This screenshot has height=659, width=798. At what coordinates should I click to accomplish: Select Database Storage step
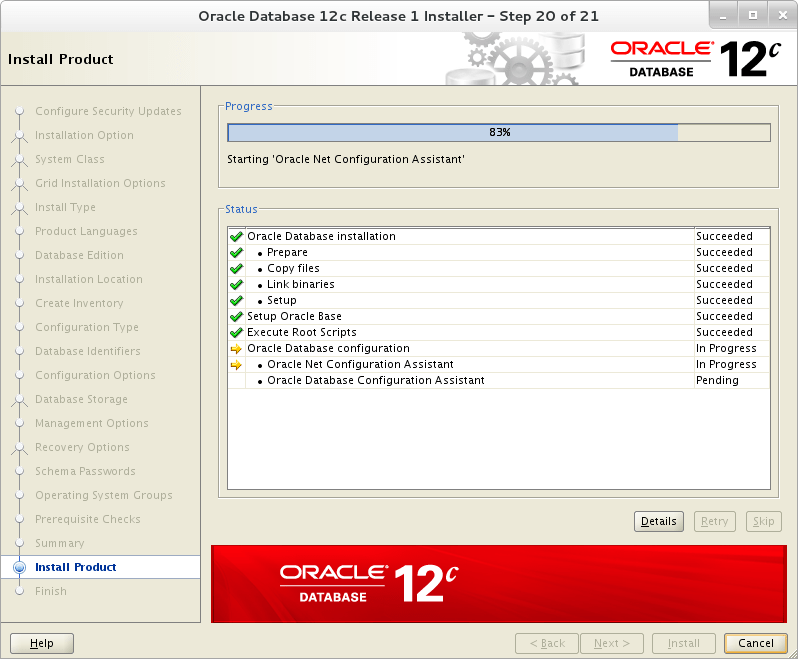click(x=81, y=399)
